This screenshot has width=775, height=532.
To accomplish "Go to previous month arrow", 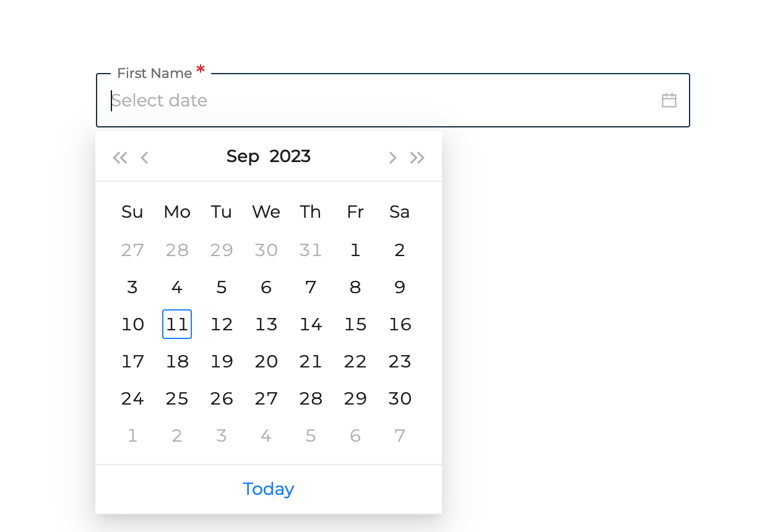I will click(144, 158).
